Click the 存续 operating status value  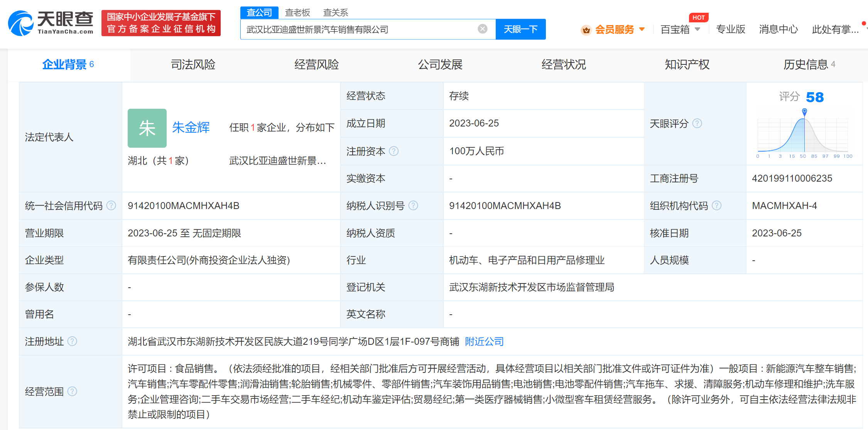pyautogui.click(x=459, y=96)
